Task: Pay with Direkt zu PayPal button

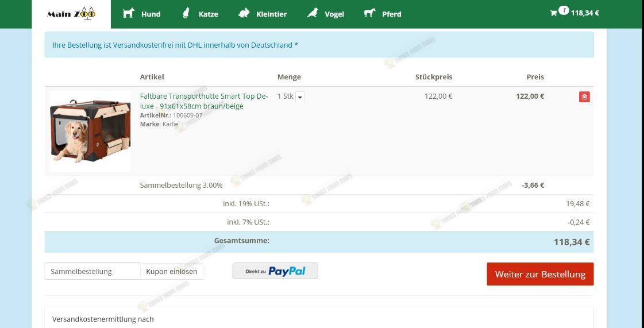Action: (x=275, y=271)
